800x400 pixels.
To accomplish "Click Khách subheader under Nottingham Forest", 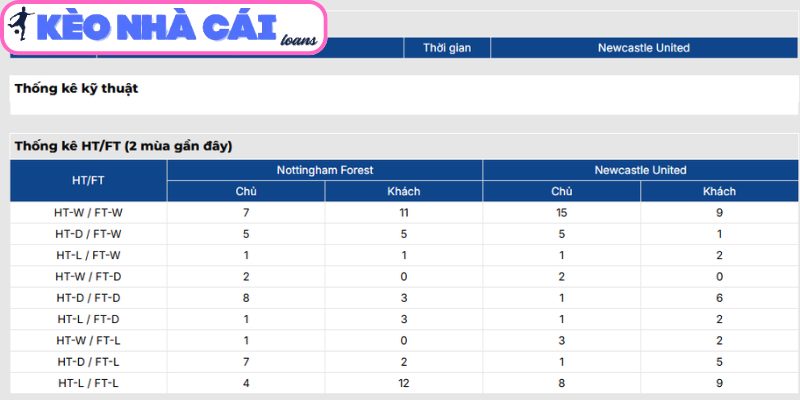I will tap(404, 191).
